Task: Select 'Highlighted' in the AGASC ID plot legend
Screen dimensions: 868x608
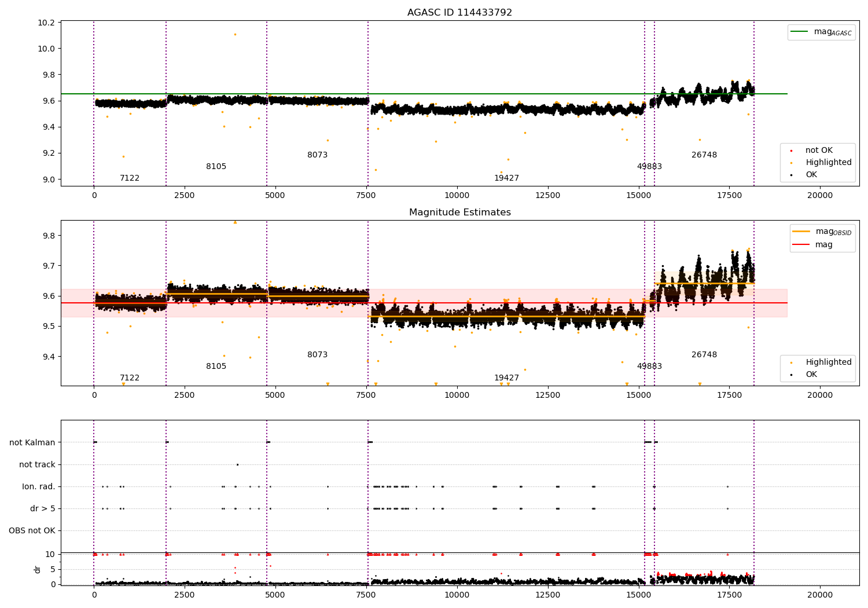Action: click(829, 163)
